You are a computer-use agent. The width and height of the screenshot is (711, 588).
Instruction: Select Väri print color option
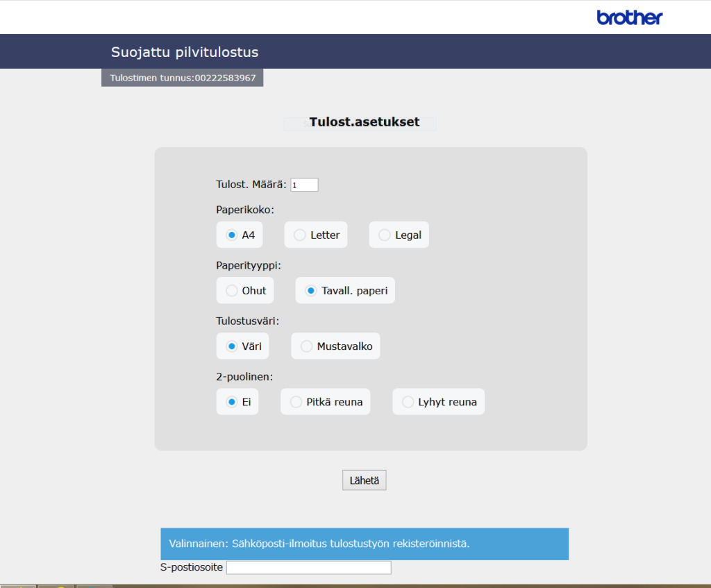pos(233,346)
